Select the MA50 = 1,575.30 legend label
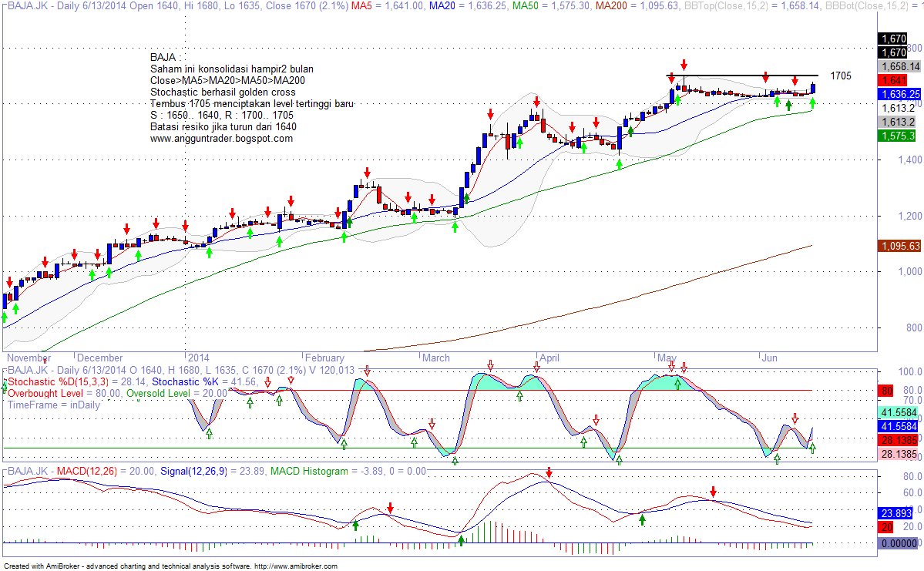 551,6
